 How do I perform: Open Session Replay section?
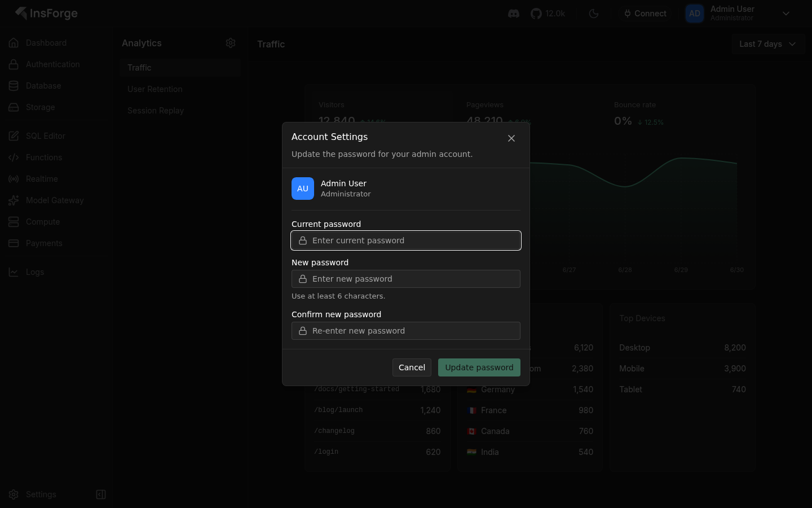tap(180, 111)
